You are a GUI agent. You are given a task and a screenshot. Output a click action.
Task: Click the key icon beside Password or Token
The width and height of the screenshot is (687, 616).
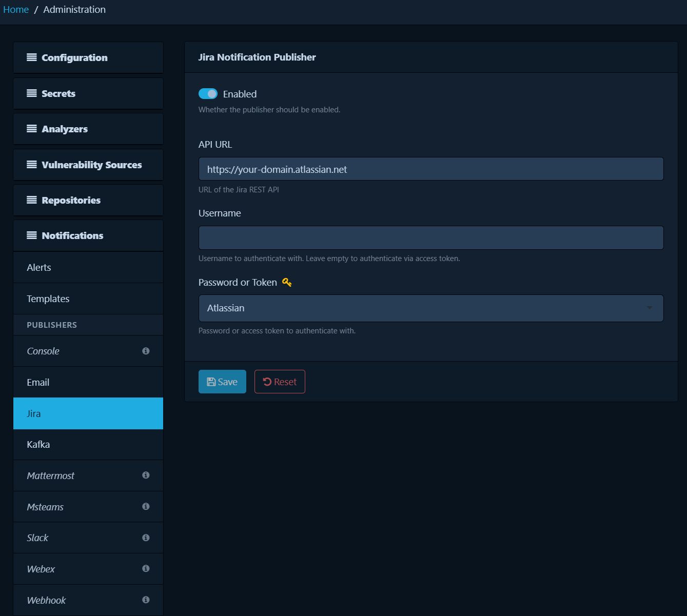click(x=287, y=282)
